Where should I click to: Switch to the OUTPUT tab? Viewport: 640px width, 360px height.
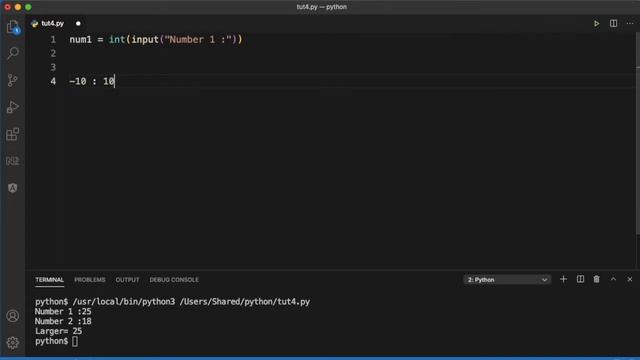tap(127, 280)
